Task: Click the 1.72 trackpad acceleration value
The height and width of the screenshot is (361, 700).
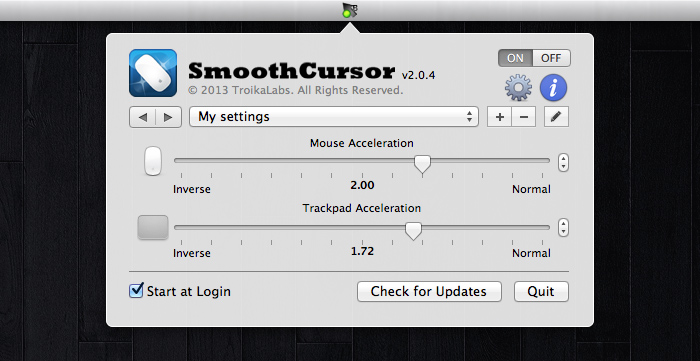Action: point(362,251)
